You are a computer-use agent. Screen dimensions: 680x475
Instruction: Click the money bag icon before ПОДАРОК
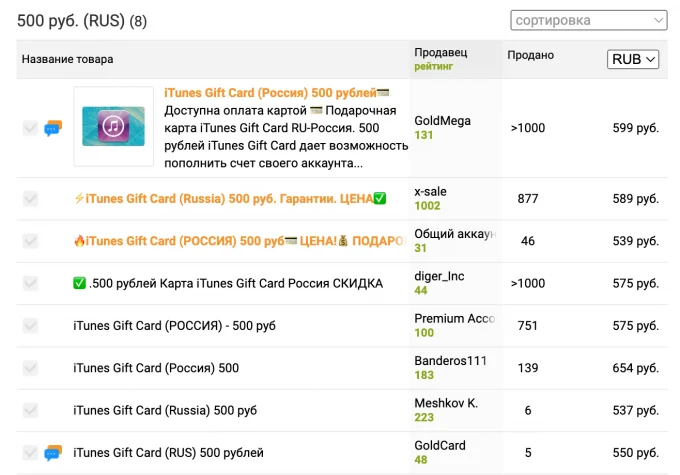pyautogui.click(x=343, y=241)
